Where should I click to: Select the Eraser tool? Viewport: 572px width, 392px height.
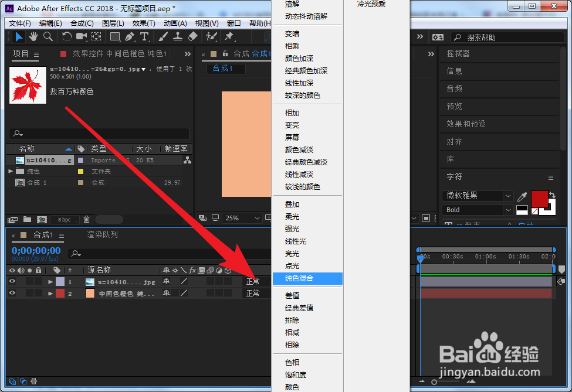(192, 36)
